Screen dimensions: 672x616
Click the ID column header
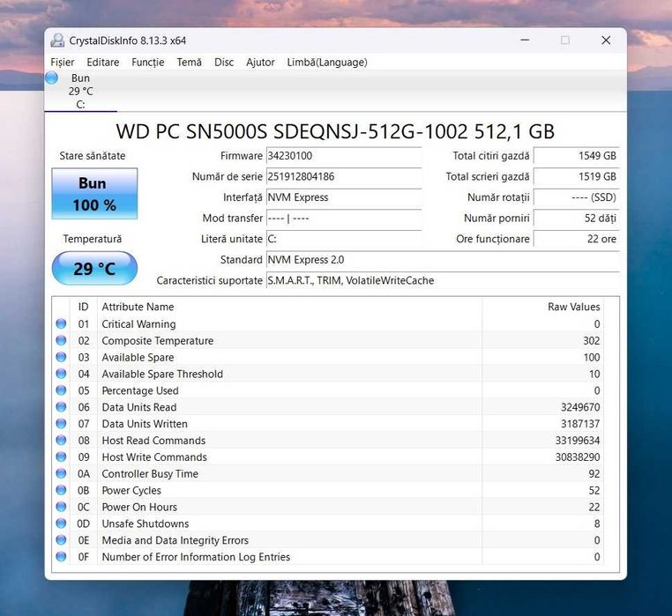(83, 307)
